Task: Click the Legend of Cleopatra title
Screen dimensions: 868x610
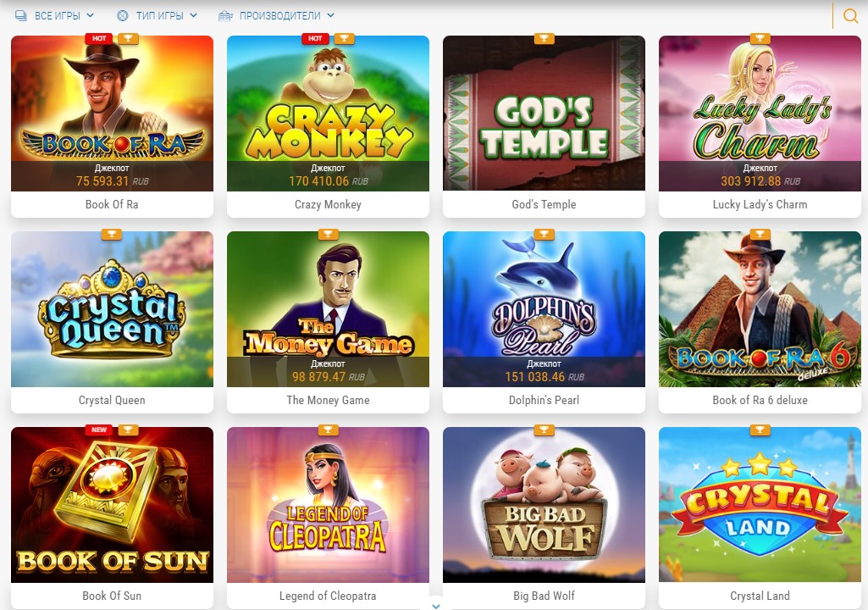Action: tap(328, 596)
